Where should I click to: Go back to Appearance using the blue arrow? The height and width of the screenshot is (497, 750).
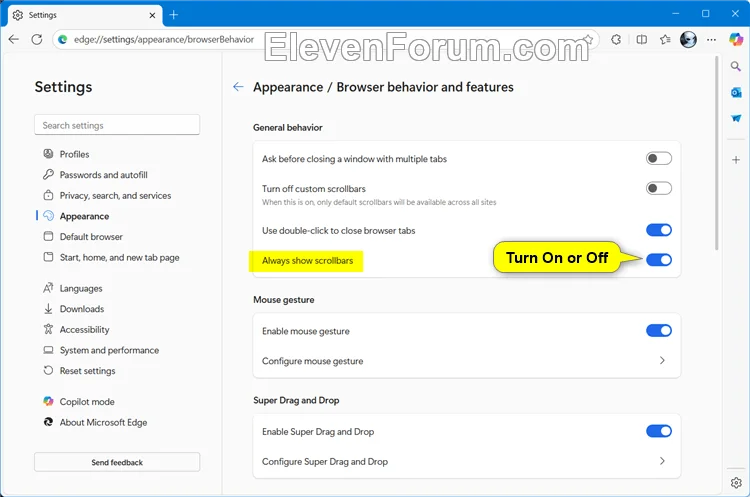pos(238,87)
